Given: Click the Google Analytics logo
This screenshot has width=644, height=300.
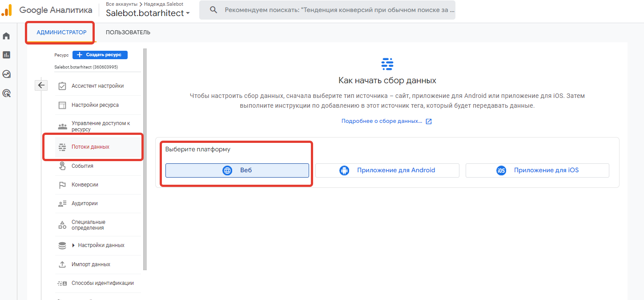Looking at the screenshot, I should [x=7, y=10].
